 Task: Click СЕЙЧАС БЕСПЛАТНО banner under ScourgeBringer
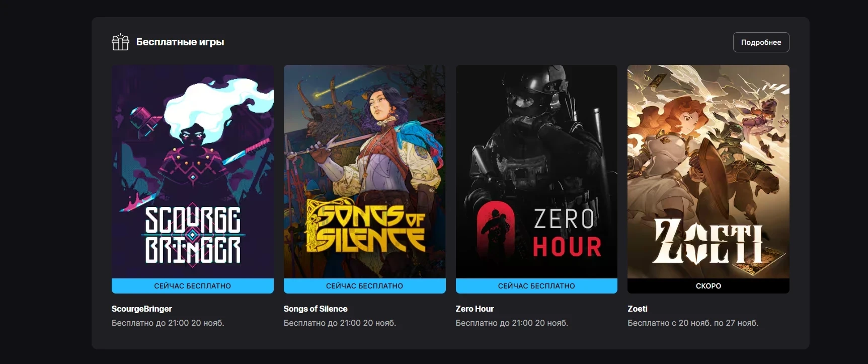tap(193, 286)
